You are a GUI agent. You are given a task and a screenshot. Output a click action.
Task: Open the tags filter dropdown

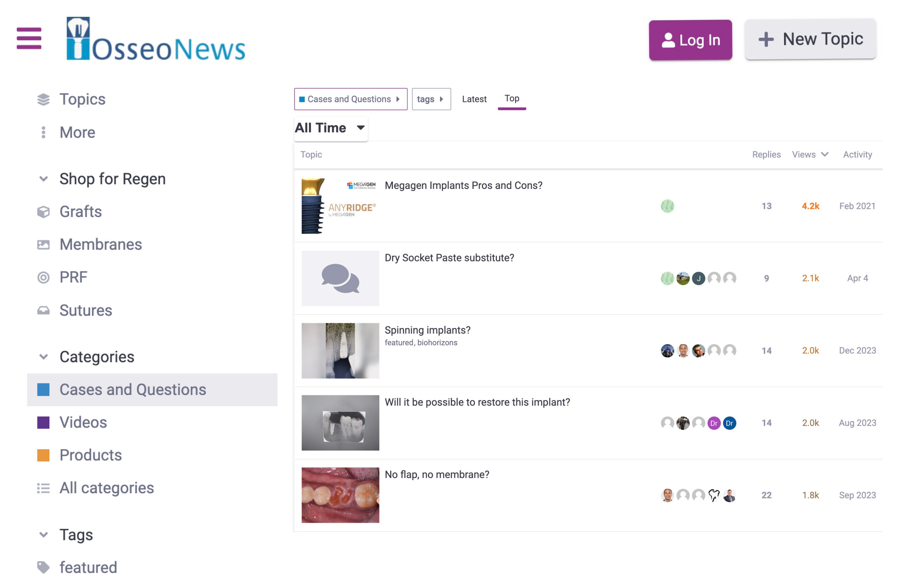point(431,99)
